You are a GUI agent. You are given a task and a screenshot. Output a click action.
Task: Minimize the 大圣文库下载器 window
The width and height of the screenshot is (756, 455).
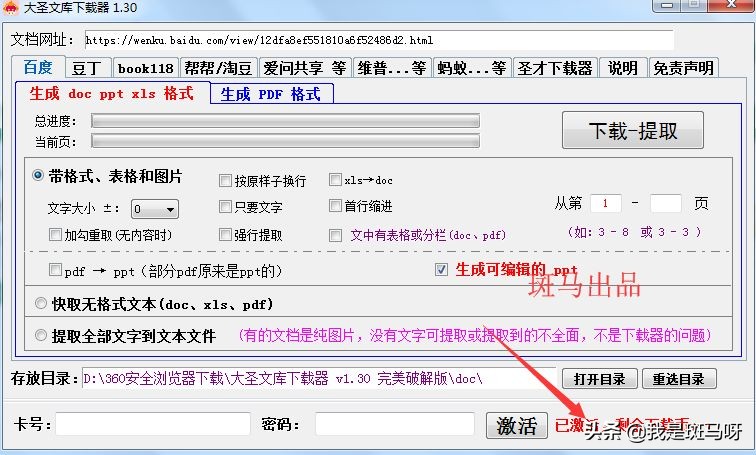pos(667,5)
